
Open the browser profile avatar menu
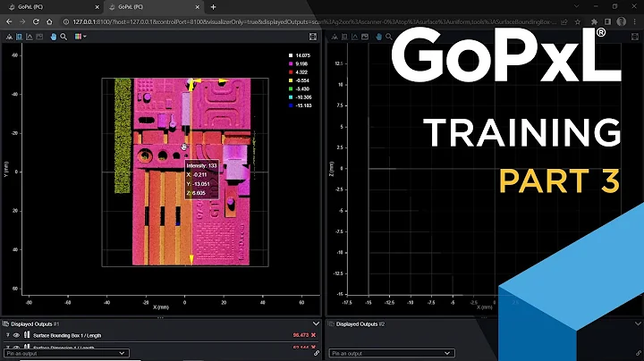[622, 21]
